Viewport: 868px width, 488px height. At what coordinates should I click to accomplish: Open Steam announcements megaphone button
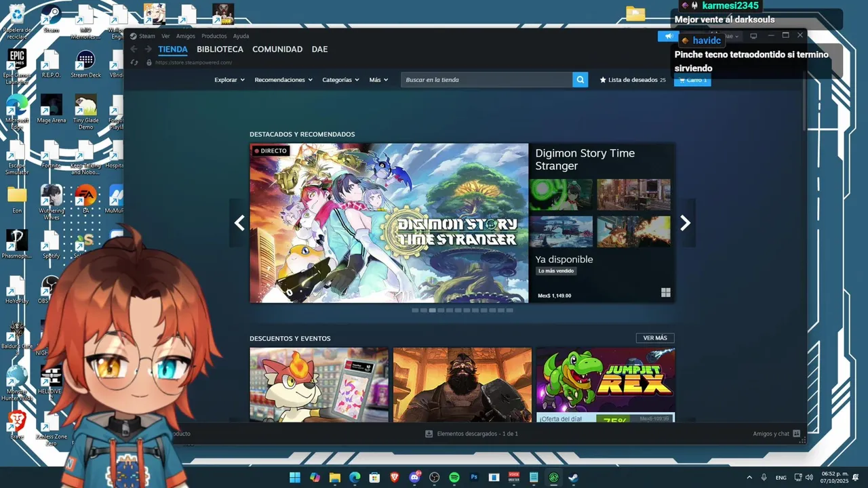(x=668, y=36)
